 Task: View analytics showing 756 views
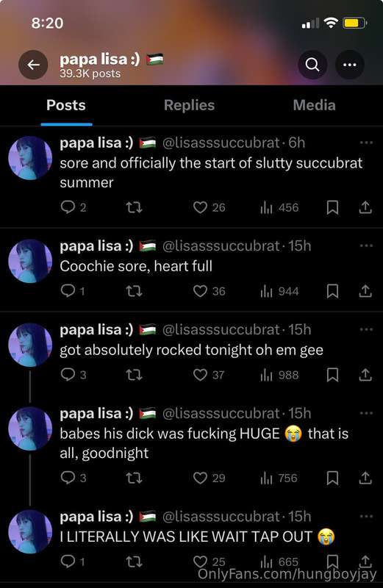[279, 478]
